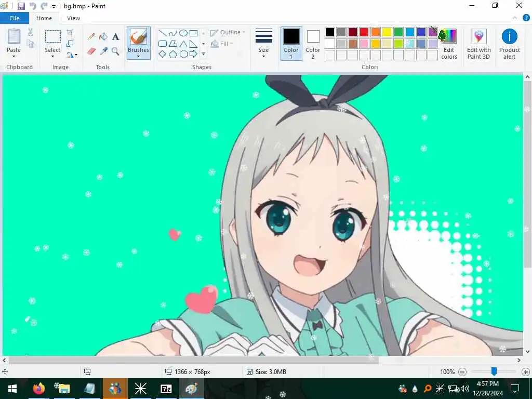Choose the yellow color swatch
532x399 pixels.
387,32
